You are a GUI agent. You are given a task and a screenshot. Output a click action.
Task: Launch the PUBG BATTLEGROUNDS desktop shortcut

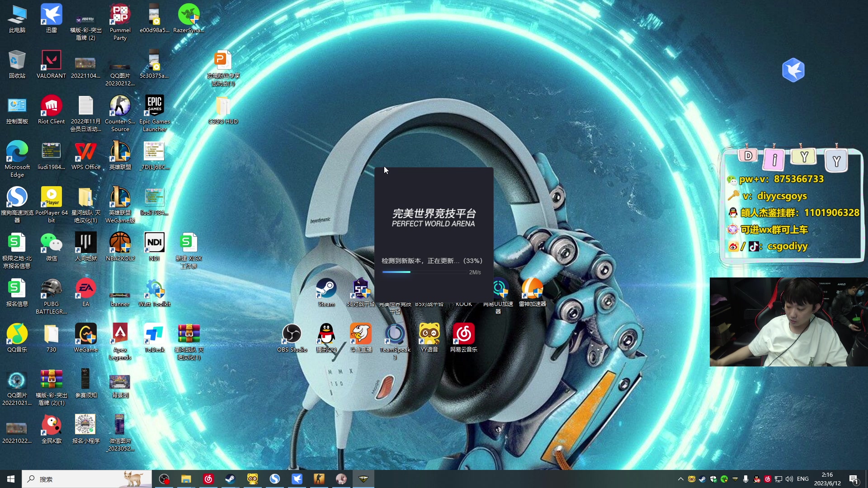pyautogui.click(x=52, y=296)
